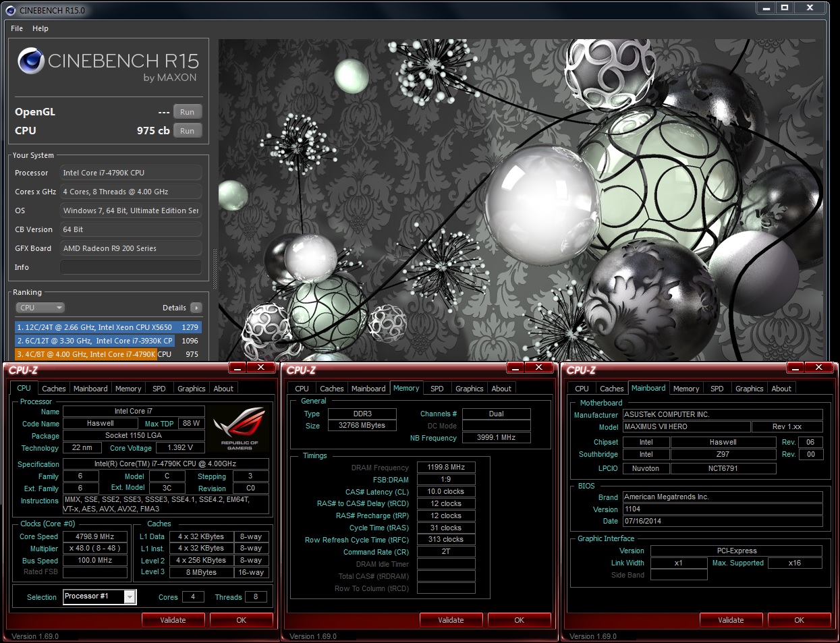Click OK in middle CPU-Z window
840x643 pixels.
coord(520,620)
